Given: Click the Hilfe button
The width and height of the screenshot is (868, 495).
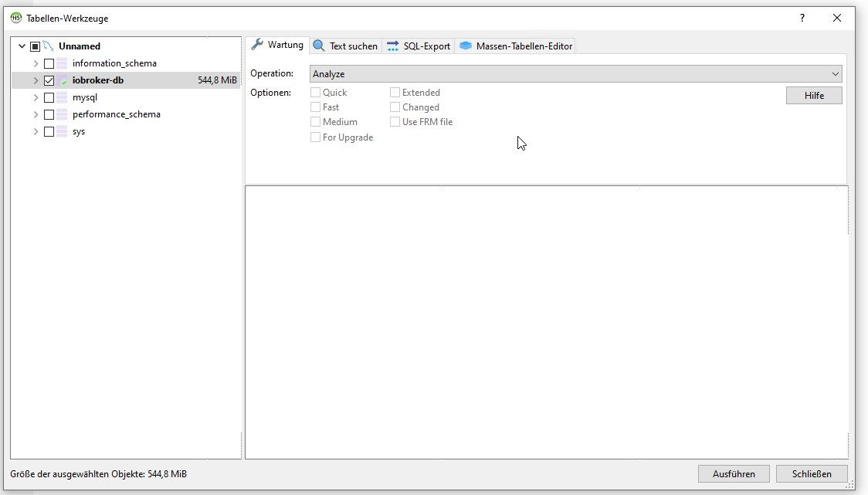Looking at the screenshot, I should 814,96.
